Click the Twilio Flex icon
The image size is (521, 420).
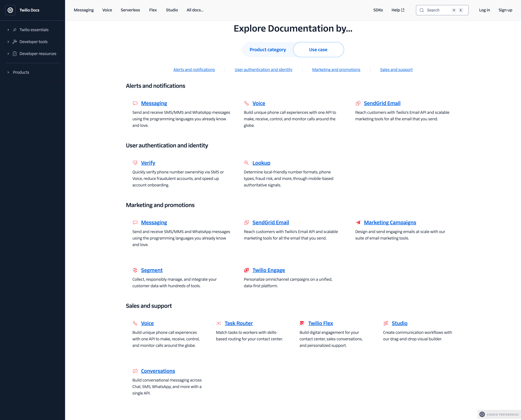pos(302,323)
